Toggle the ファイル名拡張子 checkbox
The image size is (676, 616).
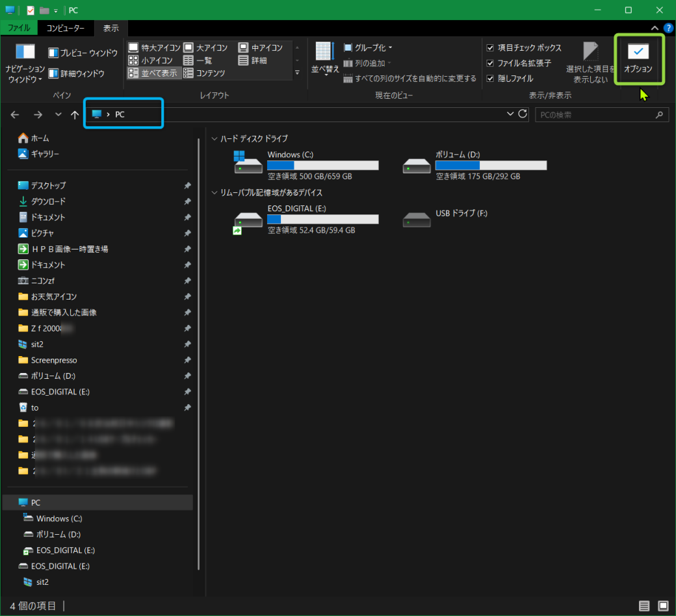click(491, 63)
